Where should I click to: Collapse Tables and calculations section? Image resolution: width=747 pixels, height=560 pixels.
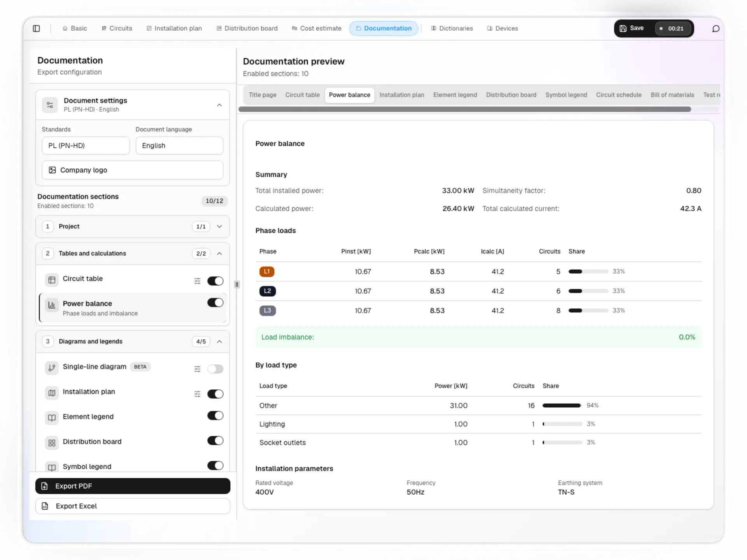click(x=219, y=254)
